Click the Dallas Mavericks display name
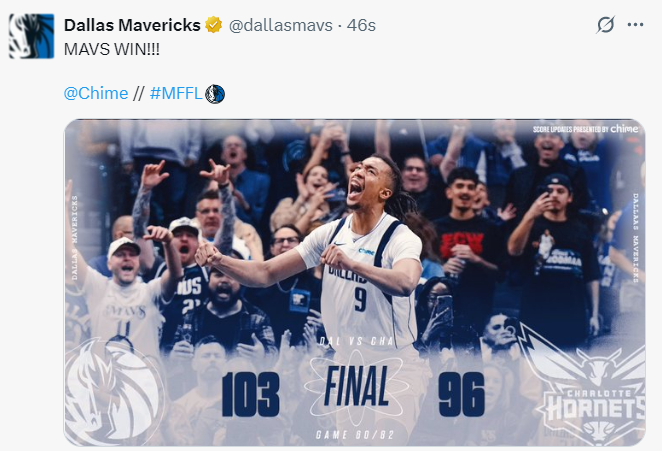 pyautogui.click(x=132, y=25)
